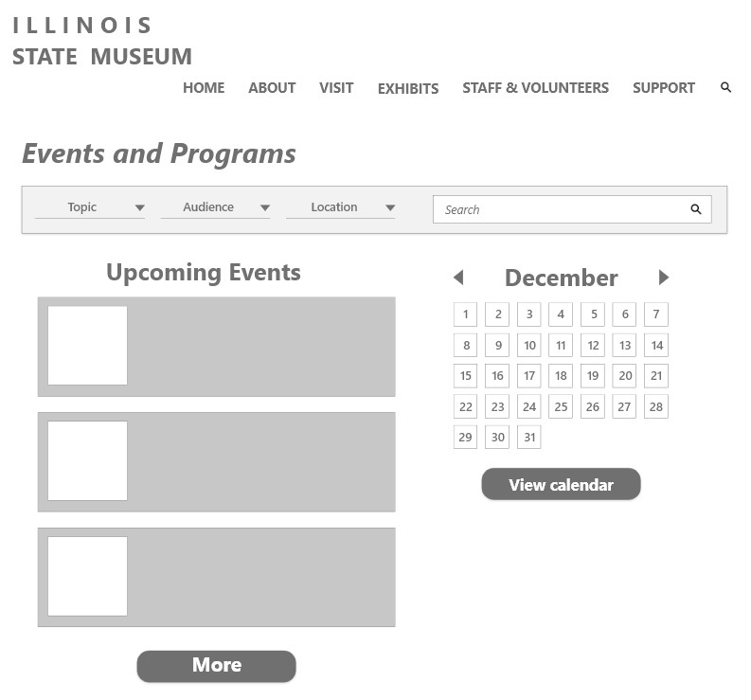Navigate to STAFF & VOLUNTEERS page
The height and width of the screenshot is (700, 751).
535,87
